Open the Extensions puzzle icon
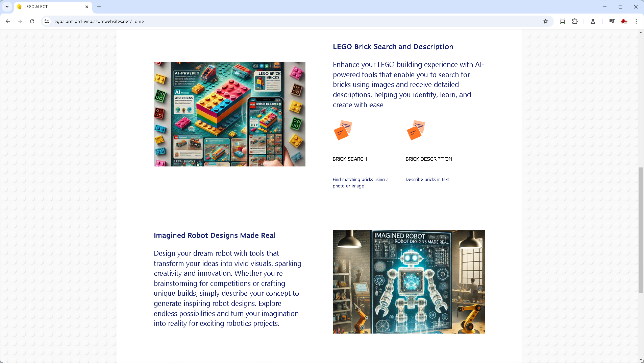Image resolution: width=644 pixels, height=363 pixels. click(575, 21)
